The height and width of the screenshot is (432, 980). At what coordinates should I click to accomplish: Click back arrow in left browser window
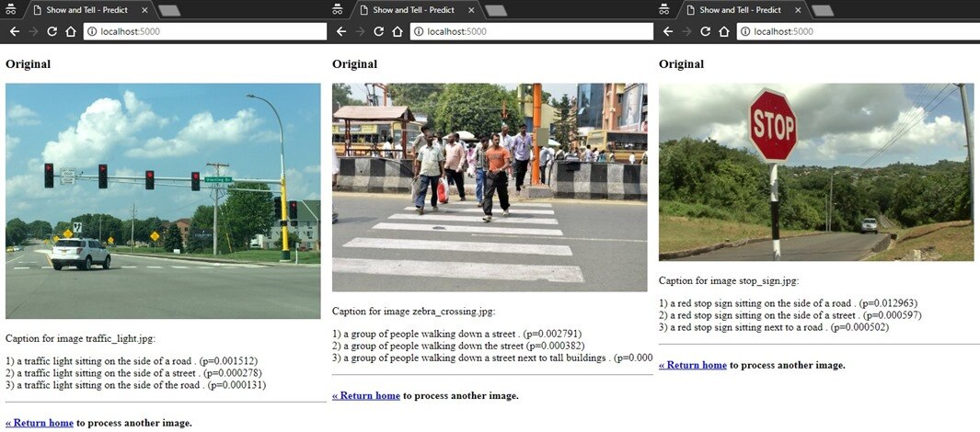tap(15, 31)
